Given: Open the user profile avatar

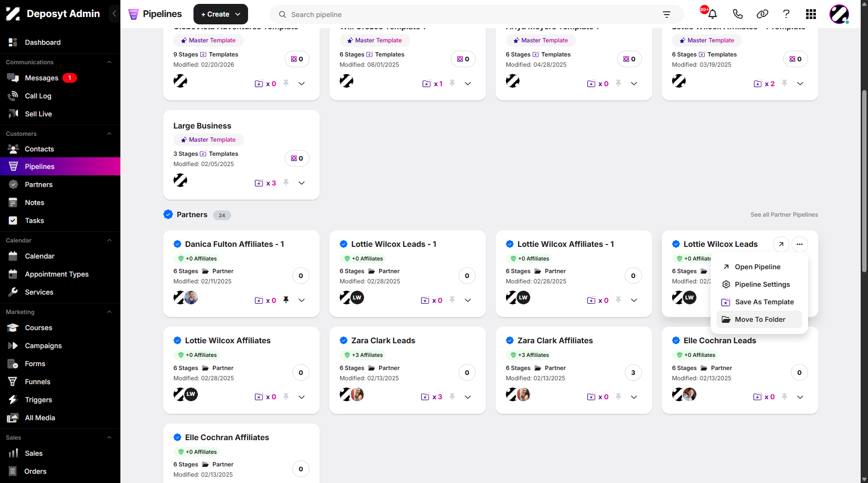Looking at the screenshot, I should (x=839, y=14).
